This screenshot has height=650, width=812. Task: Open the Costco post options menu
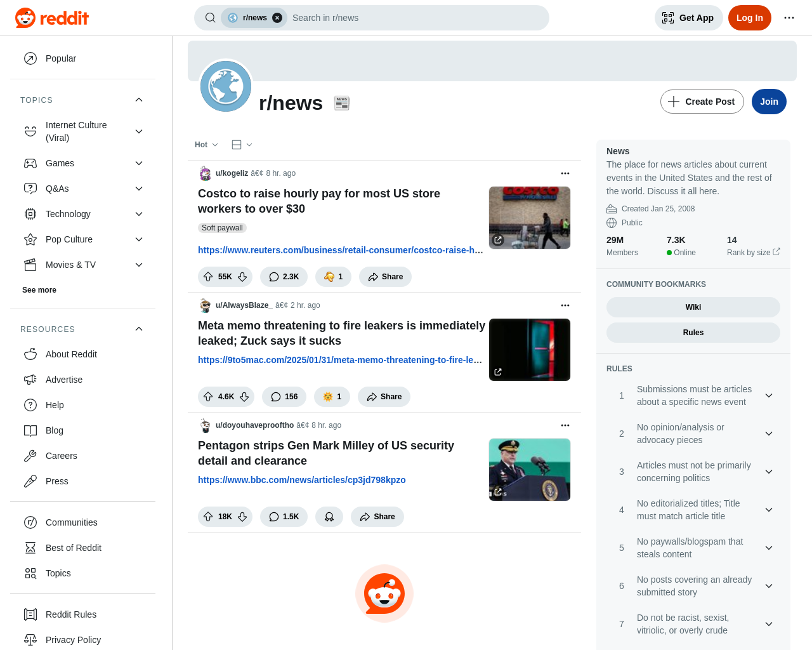pyautogui.click(x=565, y=173)
